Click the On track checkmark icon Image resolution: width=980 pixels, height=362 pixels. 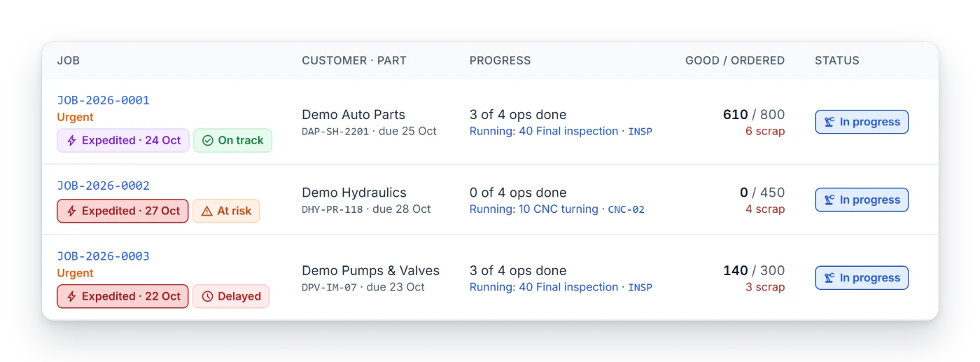[207, 141]
